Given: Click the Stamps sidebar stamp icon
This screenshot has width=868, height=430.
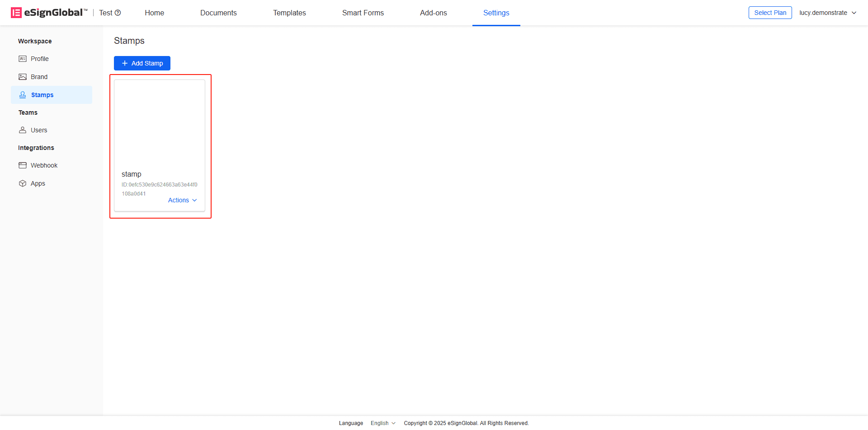Looking at the screenshot, I should coord(23,95).
